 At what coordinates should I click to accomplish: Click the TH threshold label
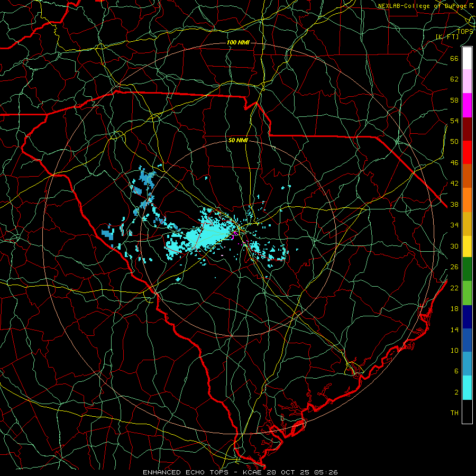454,413
